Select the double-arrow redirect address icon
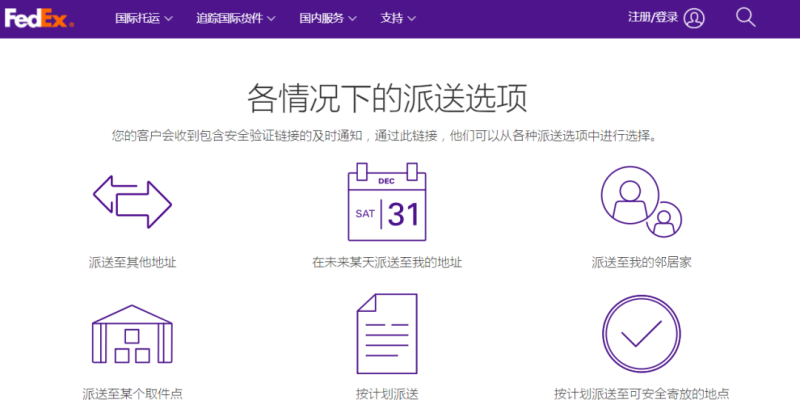 tap(132, 202)
